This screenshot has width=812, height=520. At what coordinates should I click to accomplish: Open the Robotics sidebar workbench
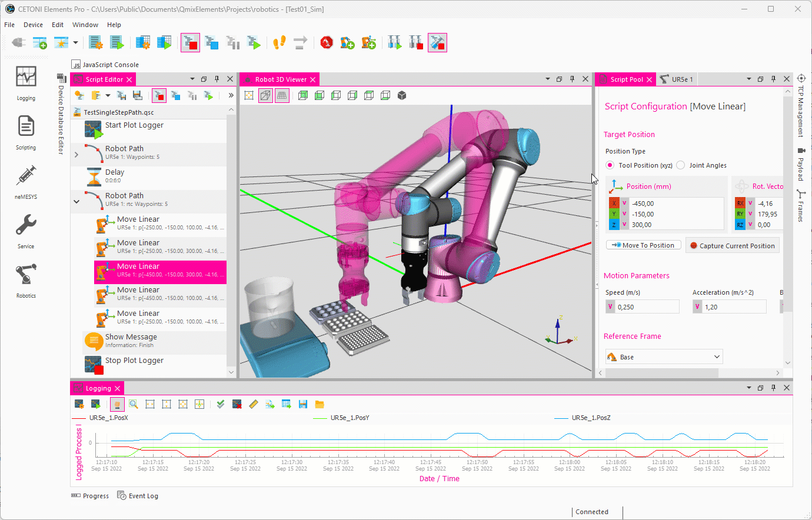[x=26, y=280]
